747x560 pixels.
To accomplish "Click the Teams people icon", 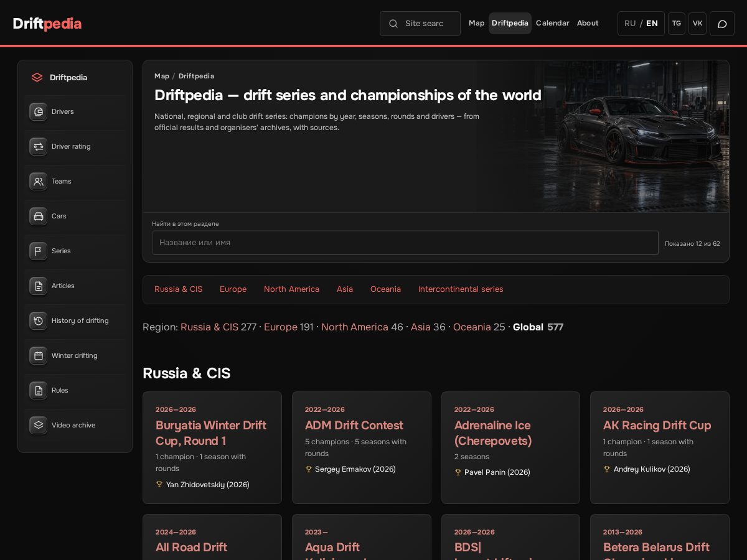I will pos(39,182).
